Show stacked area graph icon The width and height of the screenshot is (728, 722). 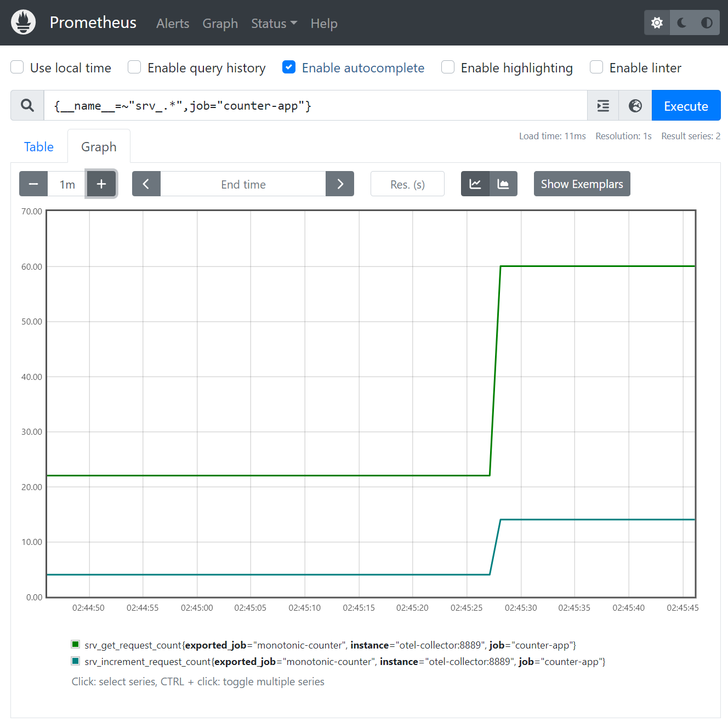(x=503, y=184)
